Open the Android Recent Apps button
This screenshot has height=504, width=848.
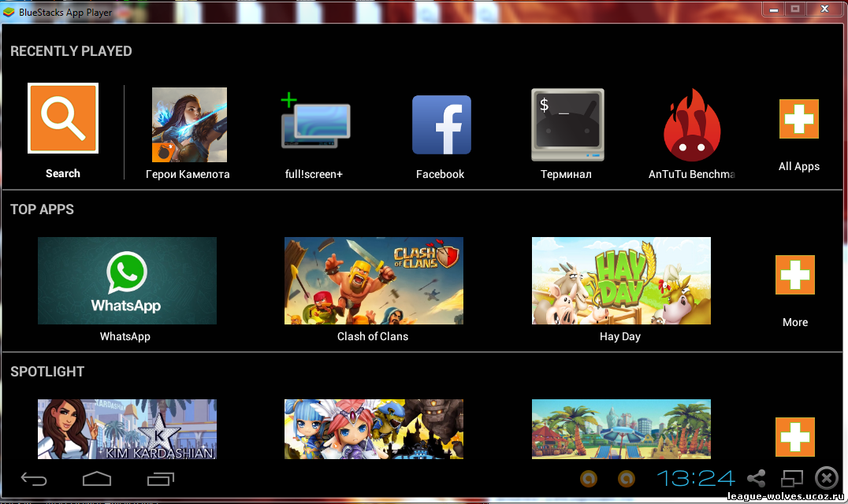click(161, 479)
